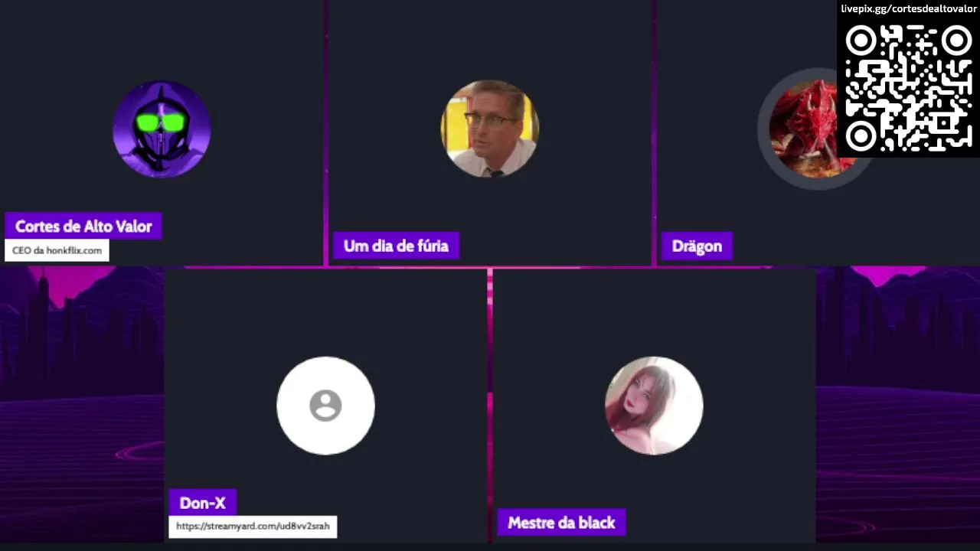Click the Don-X name tag
The height and width of the screenshot is (551, 980).
tap(202, 503)
